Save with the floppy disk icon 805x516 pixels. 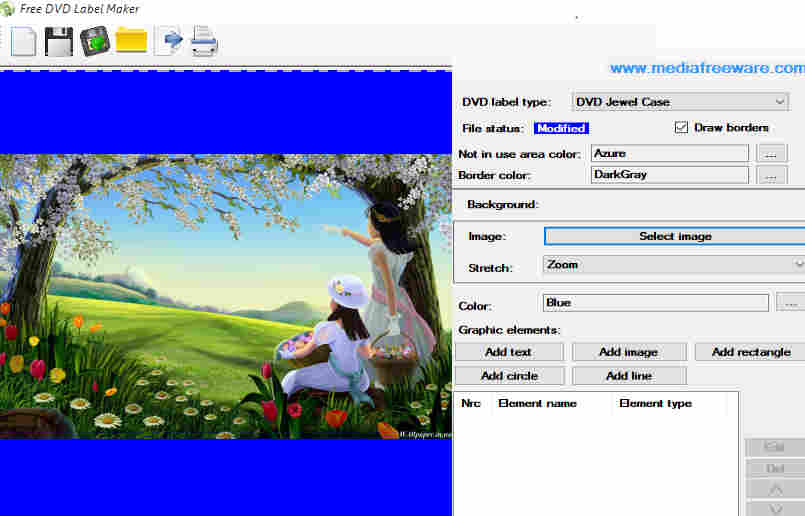(x=59, y=41)
